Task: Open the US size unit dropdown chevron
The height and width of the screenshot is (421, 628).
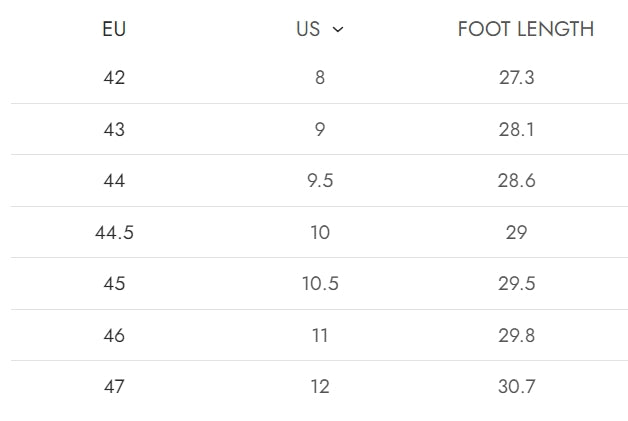Action: coord(338,30)
